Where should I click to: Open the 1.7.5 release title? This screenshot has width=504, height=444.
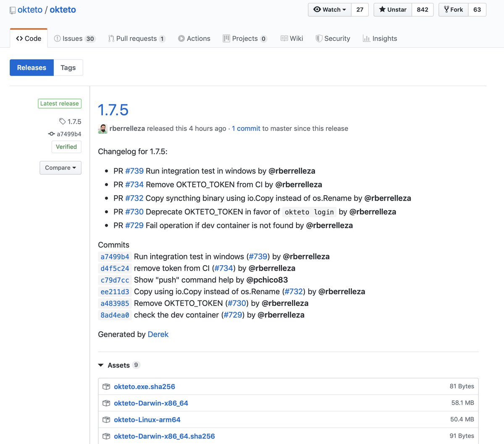[x=113, y=110]
